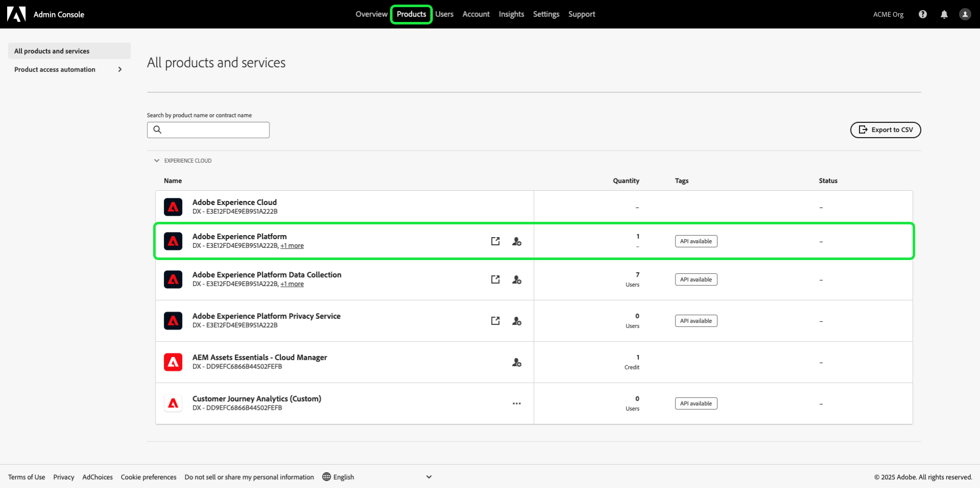This screenshot has height=488, width=980.
Task: Open the notifications bell icon
Action: point(944,14)
